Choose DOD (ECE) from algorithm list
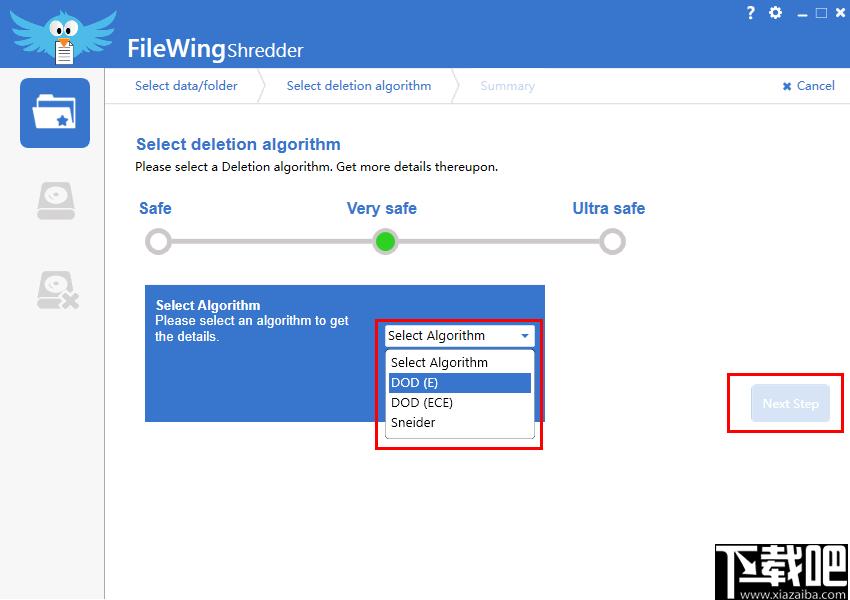This screenshot has height=600, width=850. tap(460, 403)
